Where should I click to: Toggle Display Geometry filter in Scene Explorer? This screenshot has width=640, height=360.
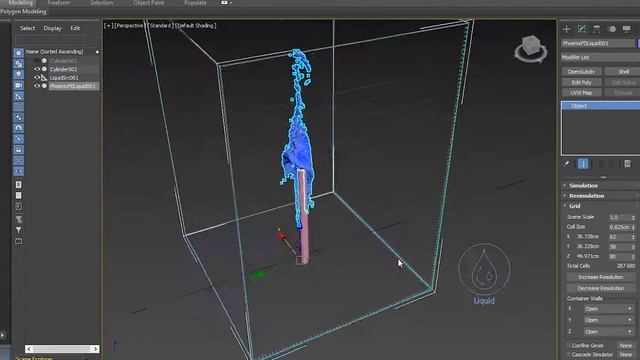tap(18, 53)
